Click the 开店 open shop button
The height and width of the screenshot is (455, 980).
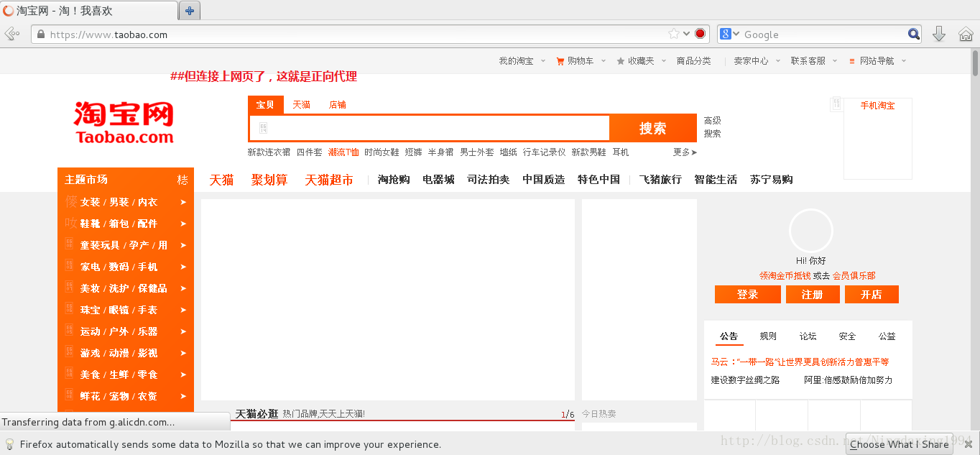click(x=872, y=295)
